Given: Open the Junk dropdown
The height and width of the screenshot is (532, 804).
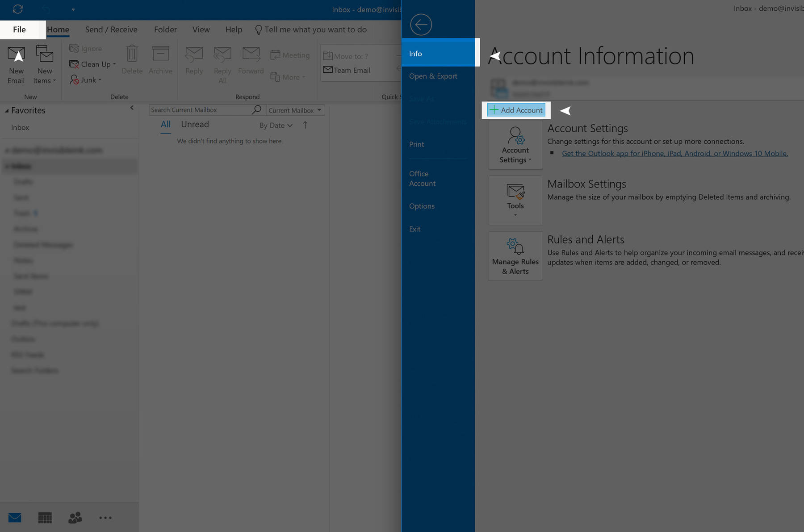Looking at the screenshot, I should (86, 80).
